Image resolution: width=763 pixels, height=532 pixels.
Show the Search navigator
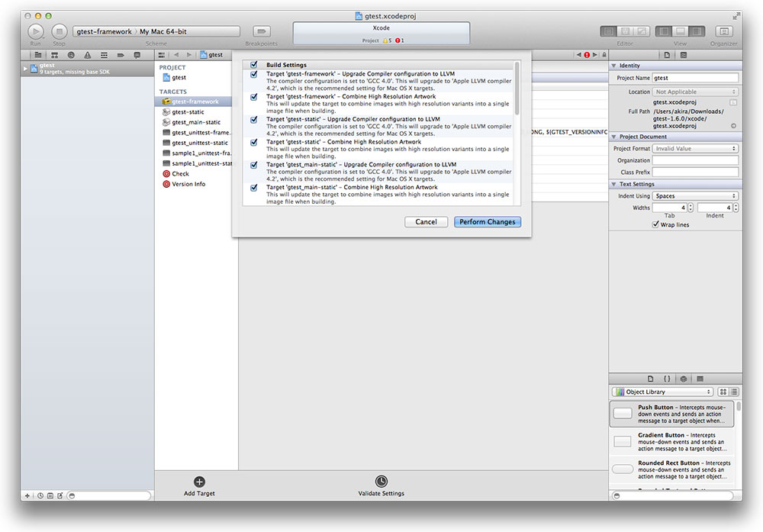[x=71, y=55]
